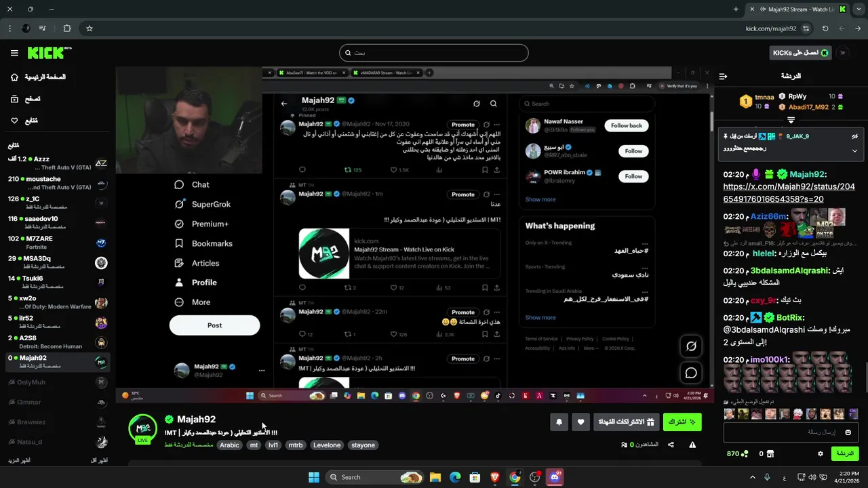Click Bookmarks in the X menu
The height and width of the screenshot is (488, 868).
tap(203, 243)
